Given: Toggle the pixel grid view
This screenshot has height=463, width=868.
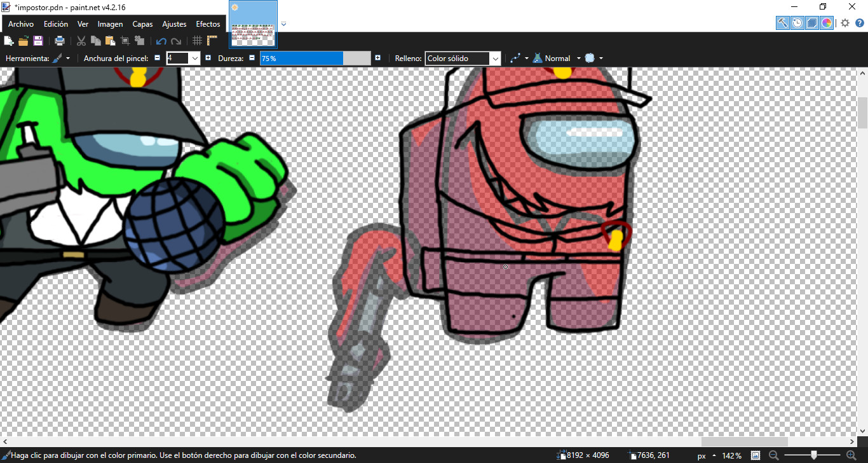Looking at the screenshot, I should [x=197, y=40].
